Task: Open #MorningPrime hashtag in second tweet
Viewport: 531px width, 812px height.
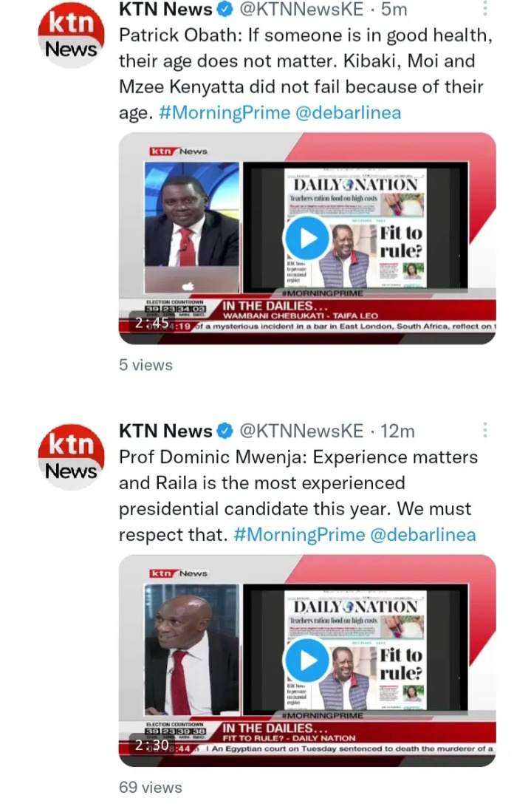Action: [x=299, y=535]
